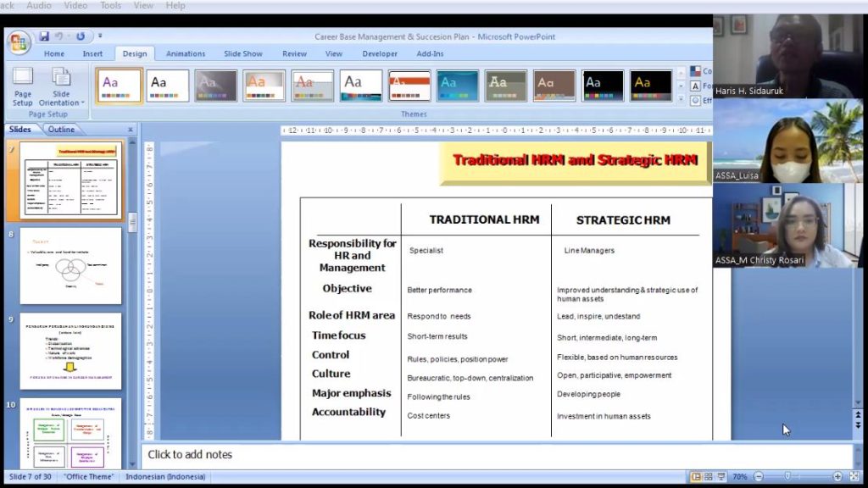Open the Page Setup dialog
The width and height of the screenshot is (868, 488).
pyautogui.click(x=23, y=87)
